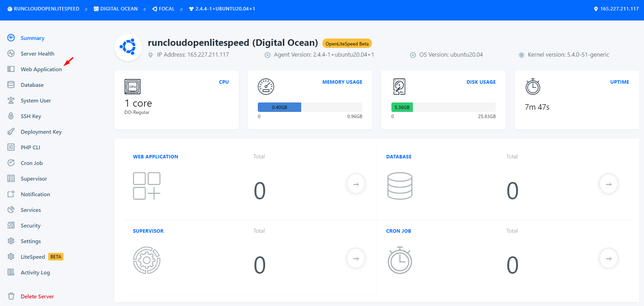Click the Deployment Key icon
The image size is (644, 306).
[11, 131]
